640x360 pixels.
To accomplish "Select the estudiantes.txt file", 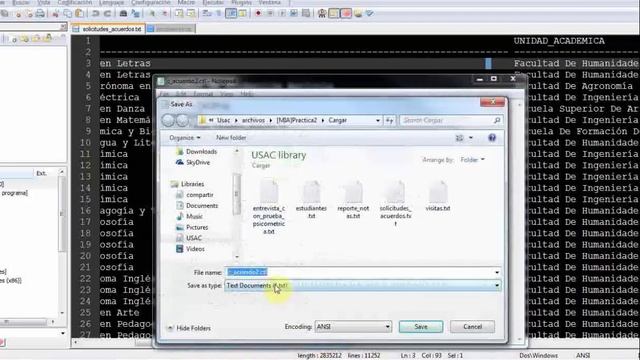I will [311, 200].
